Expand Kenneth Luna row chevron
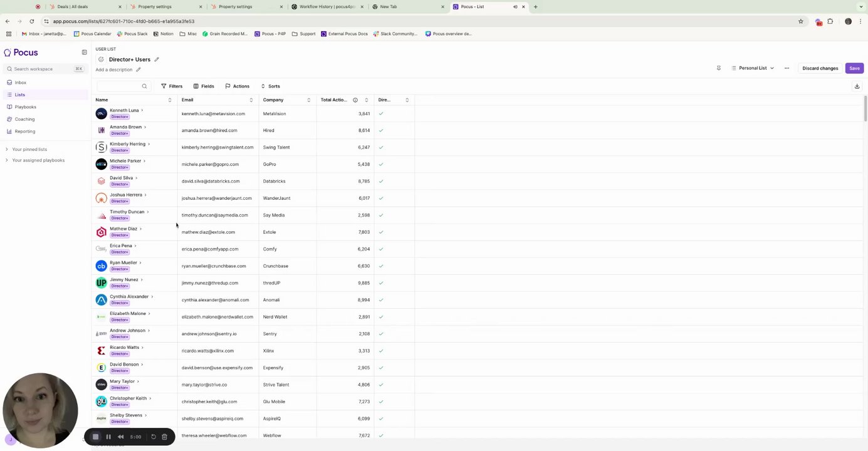 (142, 110)
